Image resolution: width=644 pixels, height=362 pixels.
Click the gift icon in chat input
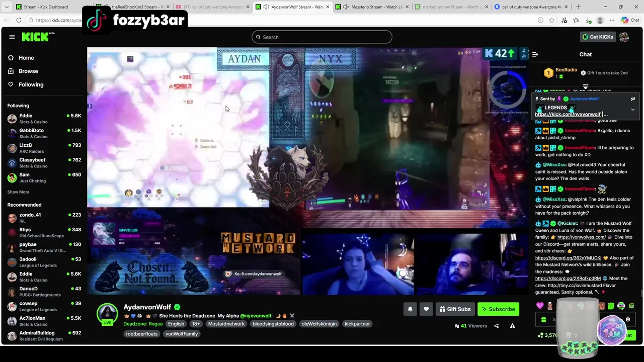[543, 320]
